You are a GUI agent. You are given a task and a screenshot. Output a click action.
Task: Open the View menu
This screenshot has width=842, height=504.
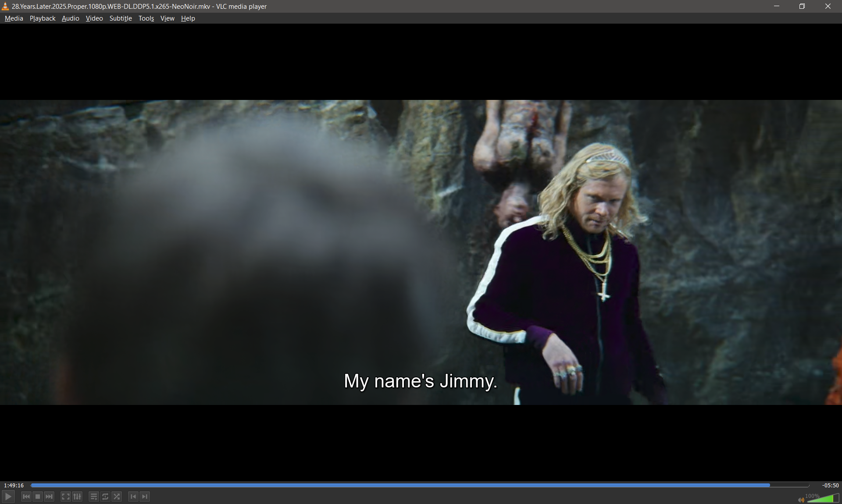point(167,18)
